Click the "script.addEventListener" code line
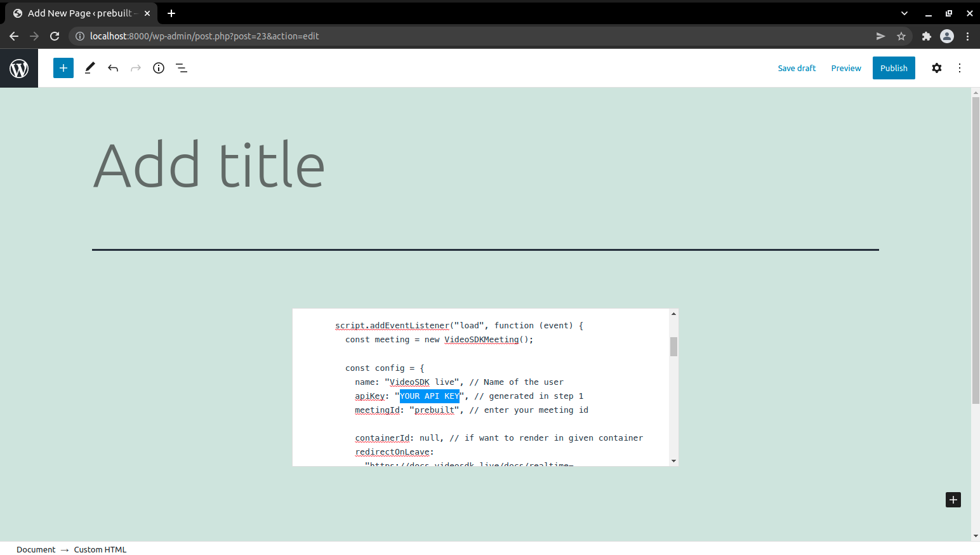Screen dimensions: 980x555 (x=459, y=326)
